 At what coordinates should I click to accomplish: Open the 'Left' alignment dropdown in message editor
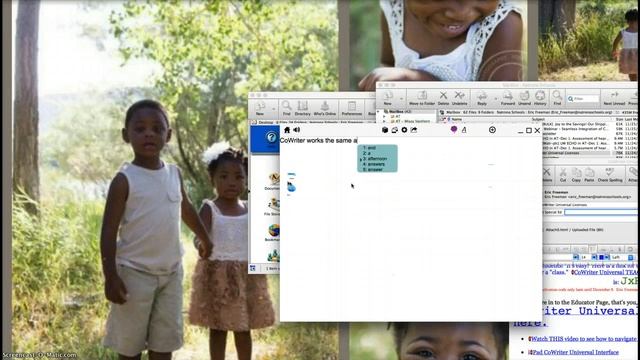pyautogui.click(x=622, y=257)
